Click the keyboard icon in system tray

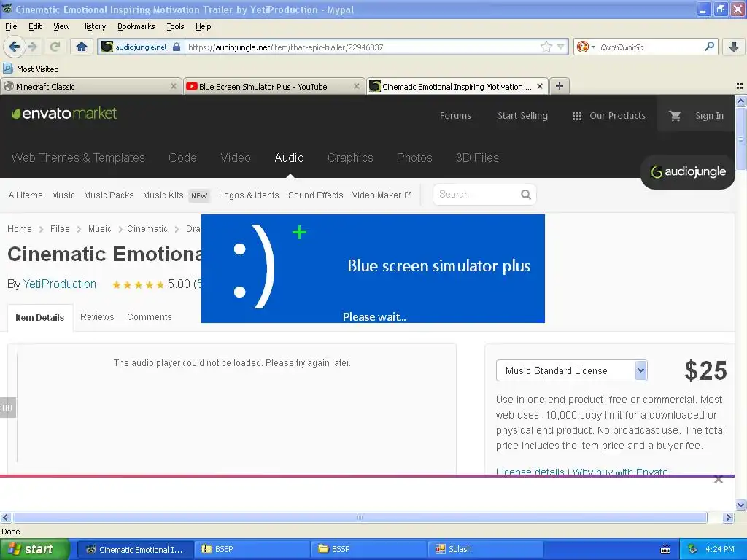point(665,550)
